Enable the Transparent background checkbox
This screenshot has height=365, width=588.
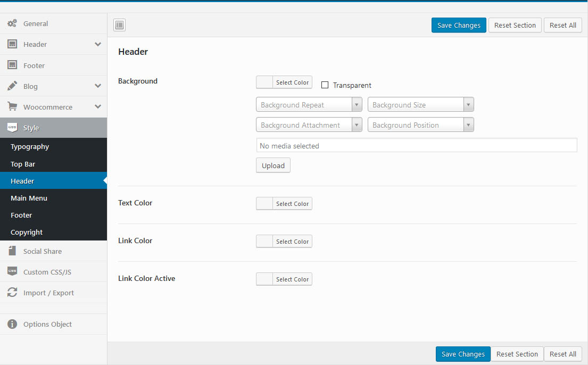(x=325, y=85)
